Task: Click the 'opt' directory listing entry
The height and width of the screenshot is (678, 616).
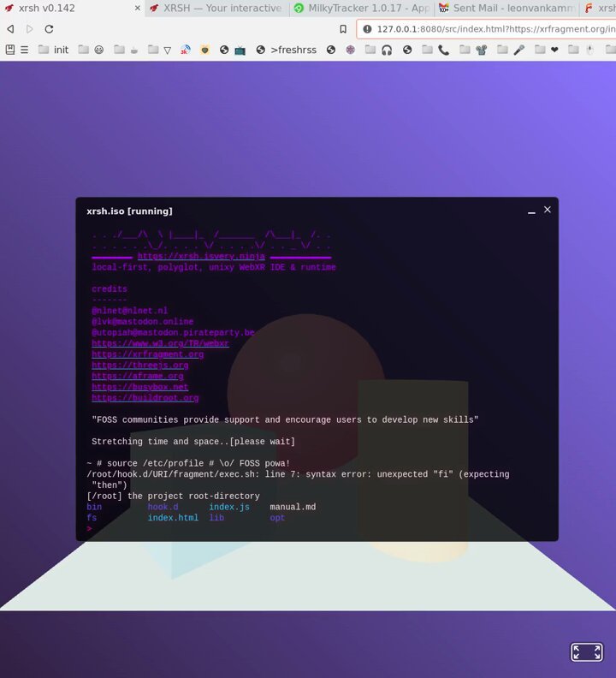Action: pos(277,518)
